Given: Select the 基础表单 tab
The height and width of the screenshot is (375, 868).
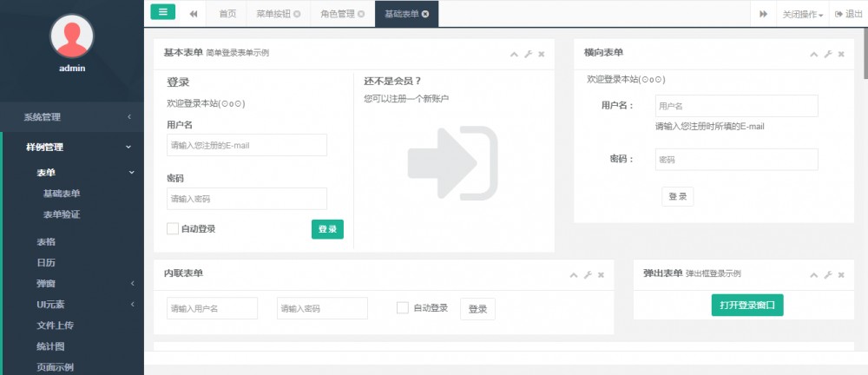Looking at the screenshot, I should [x=402, y=15].
